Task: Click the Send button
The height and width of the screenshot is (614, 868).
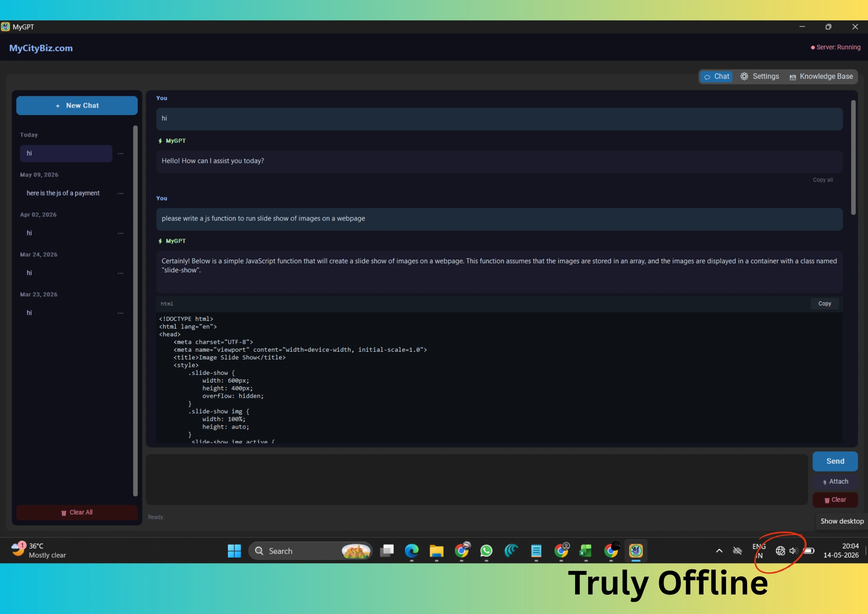Action: [x=835, y=461]
